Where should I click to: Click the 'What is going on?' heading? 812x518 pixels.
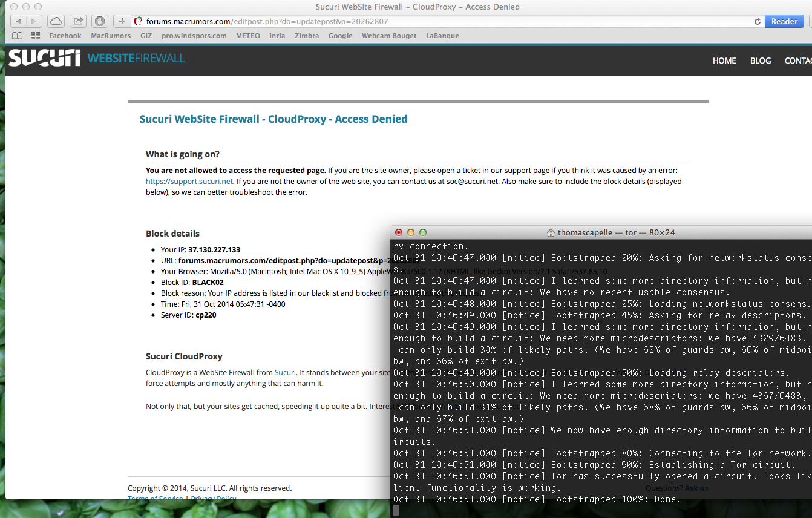pyautogui.click(x=183, y=154)
